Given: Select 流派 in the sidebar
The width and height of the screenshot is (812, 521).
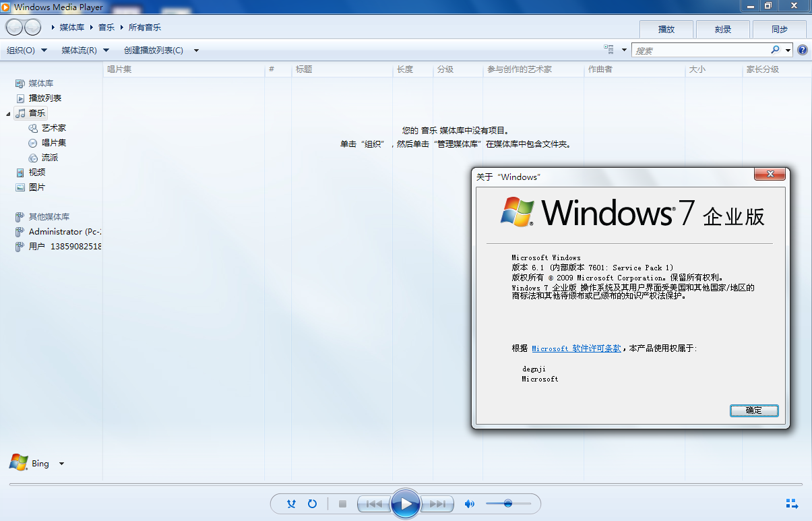Looking at the screenshot, I should (50, 158).
